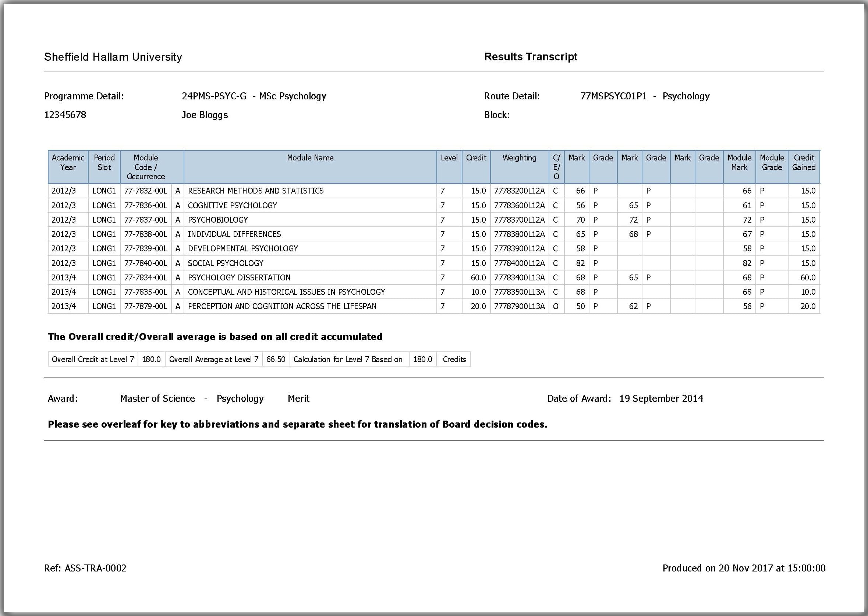Click weighting code 77784000L12A
The height and width of the screenshot is (616, 868).
point(519,263)
